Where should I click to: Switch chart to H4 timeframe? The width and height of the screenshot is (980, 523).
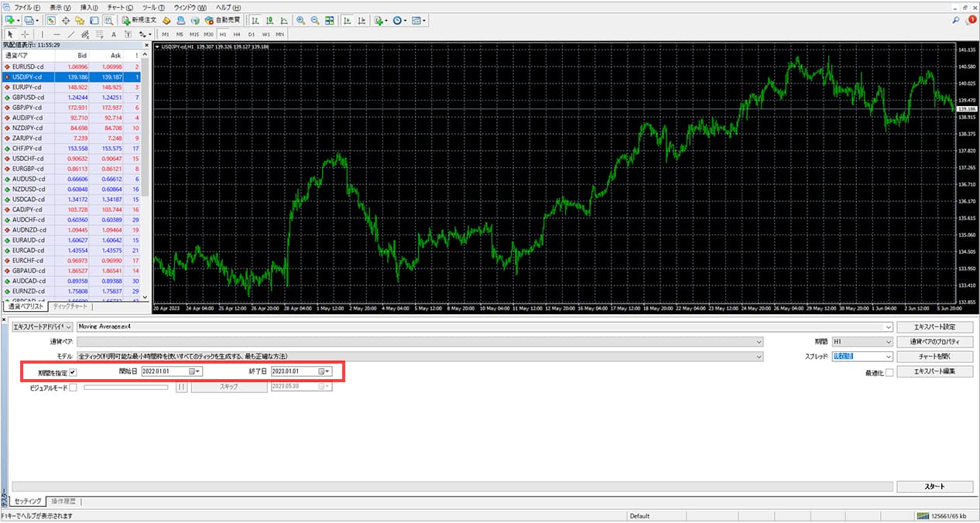(237, 34)
